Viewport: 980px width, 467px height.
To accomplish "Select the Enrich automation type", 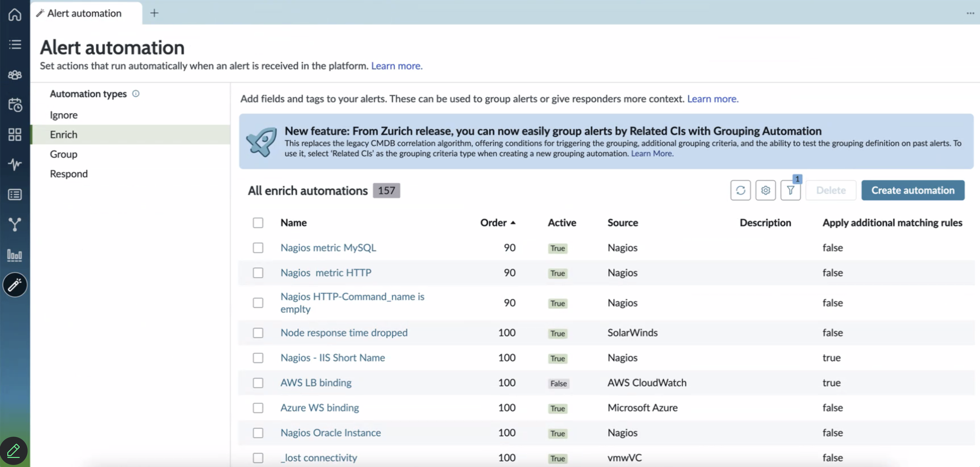I will click(131, 134).
